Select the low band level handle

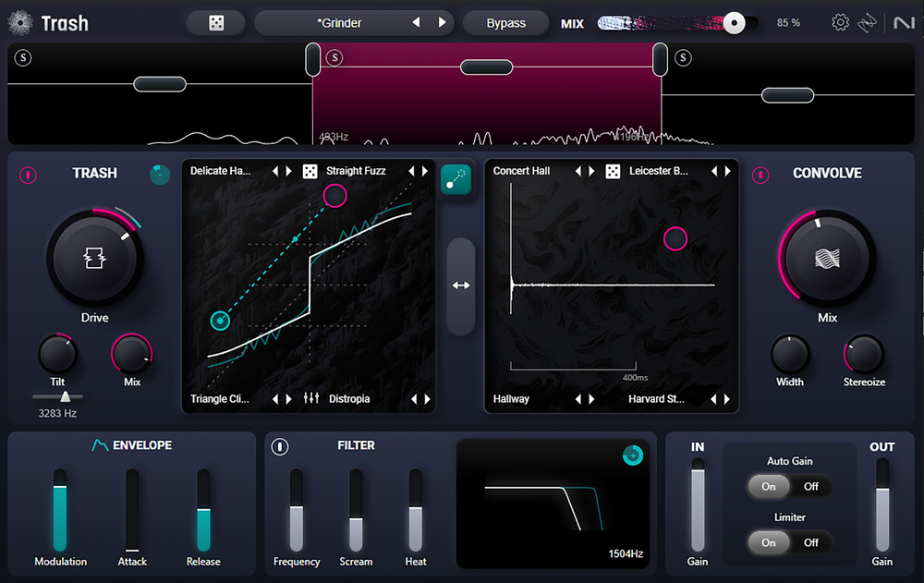pyautogui.click(x=160, y=84)
